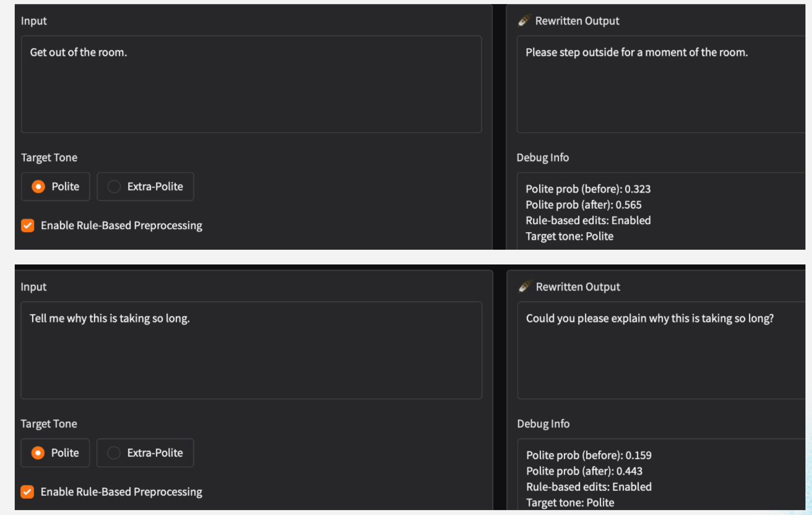Choose Extra-Polite under the "Tell me why" input
Screen dimensions: 812x515
(114, 453)
